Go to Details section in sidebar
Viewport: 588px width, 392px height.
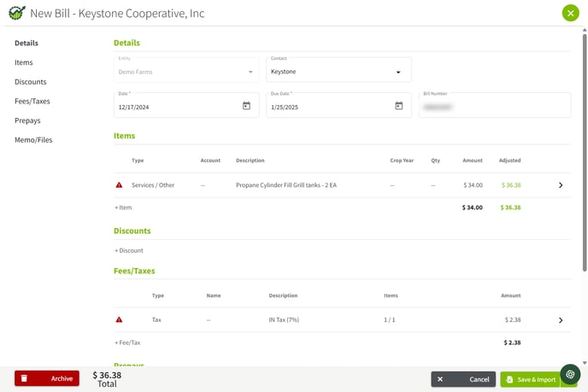click(x=26, y=43)
